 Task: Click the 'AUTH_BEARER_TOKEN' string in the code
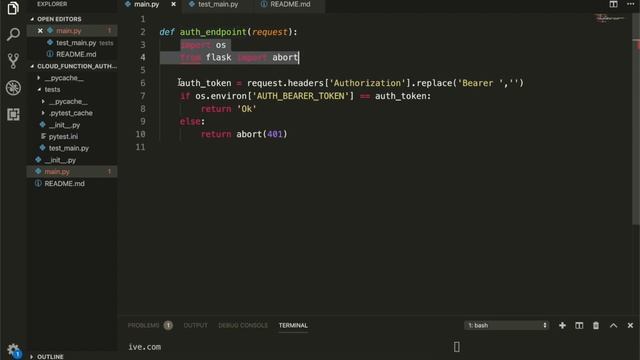coord(300,96)
